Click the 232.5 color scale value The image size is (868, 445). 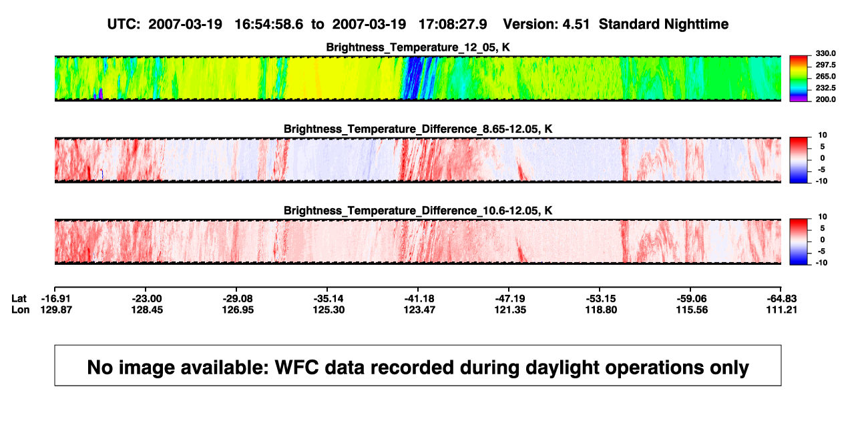pyautogui.click(x=827, y=87)
